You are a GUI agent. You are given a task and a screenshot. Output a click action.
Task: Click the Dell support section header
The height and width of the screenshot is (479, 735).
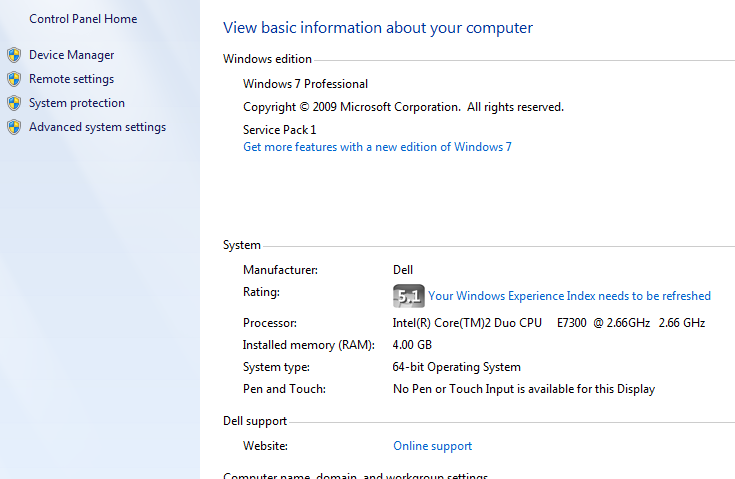[255, 421]
